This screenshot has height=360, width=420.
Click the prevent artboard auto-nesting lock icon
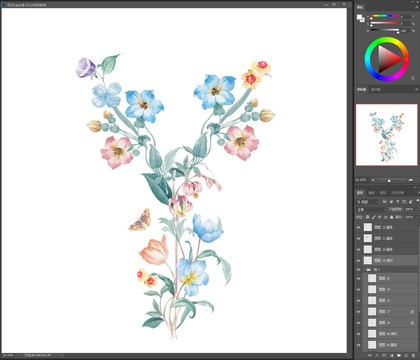[x=386, y=217]
